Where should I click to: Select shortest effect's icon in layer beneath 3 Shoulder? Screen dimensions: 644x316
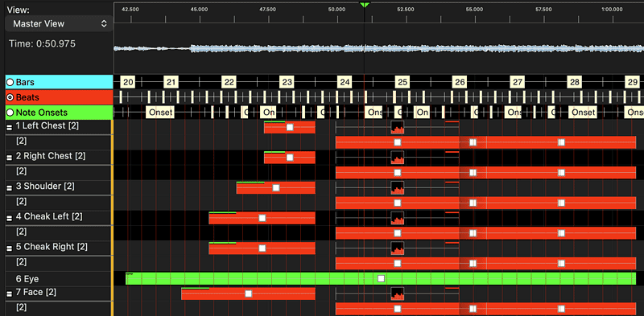[473, 203]
